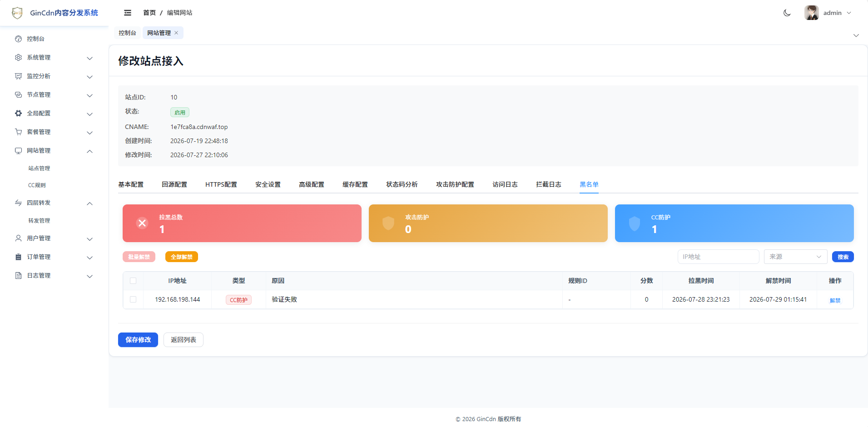868x427 pixels.
Task: Click the GinCdn shield logo
Action: pos(17,13)
